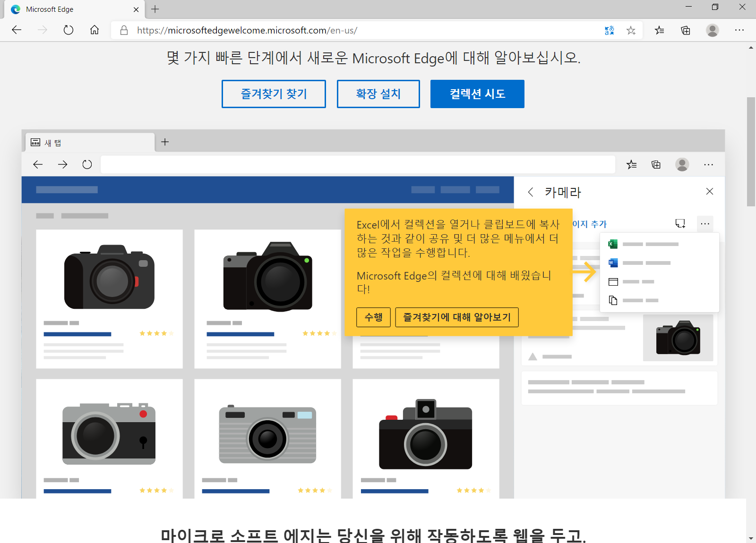Open the Collections toolbar icon
The width and height of the screenshot is (756, 543).
[x=686, y=30]
